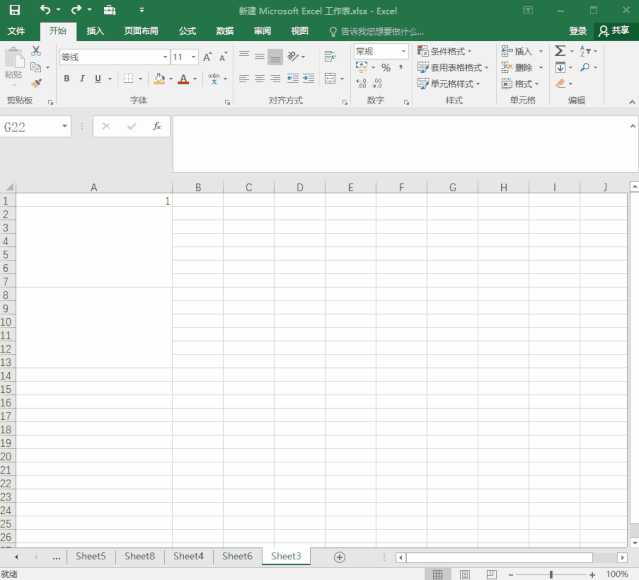
Task: Click the zoom slider in status bar
Action: click(x=551, y=574)
